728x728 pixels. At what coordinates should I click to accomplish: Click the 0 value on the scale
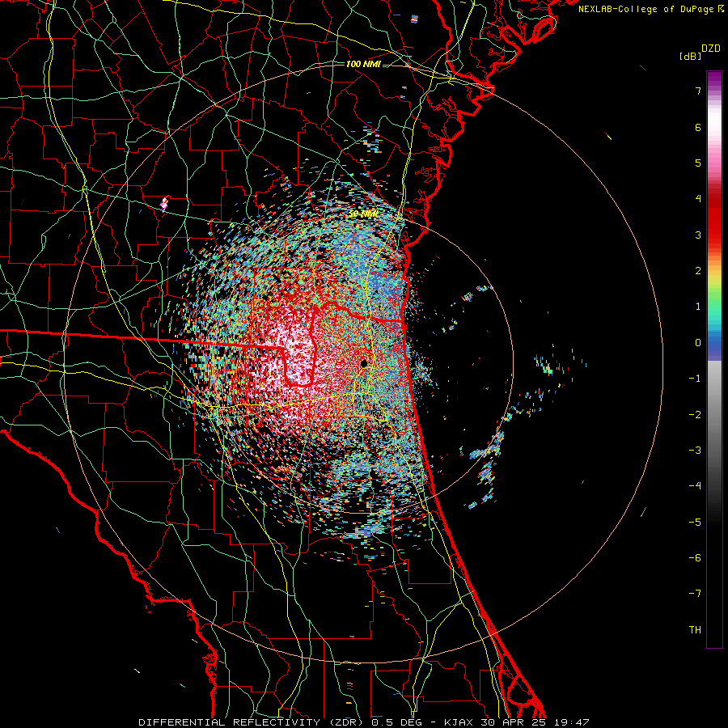click(x=698, y=343)
